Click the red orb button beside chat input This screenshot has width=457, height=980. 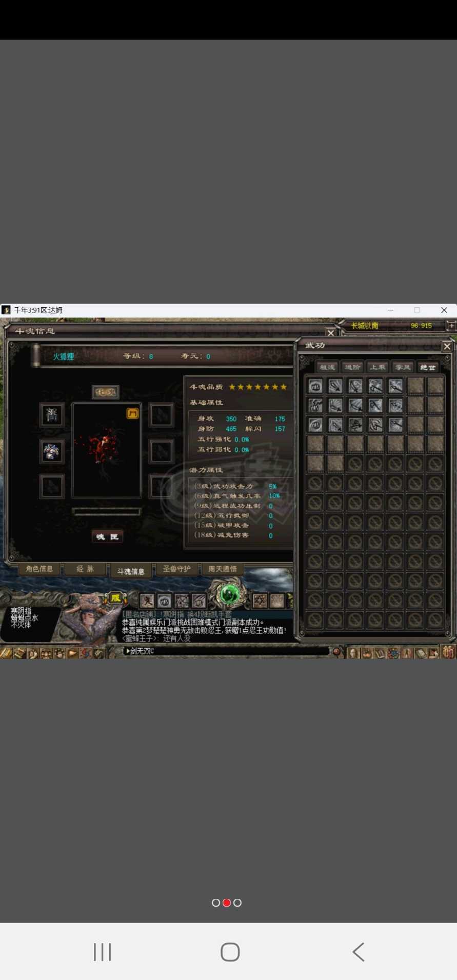click(x=336, y=651)
